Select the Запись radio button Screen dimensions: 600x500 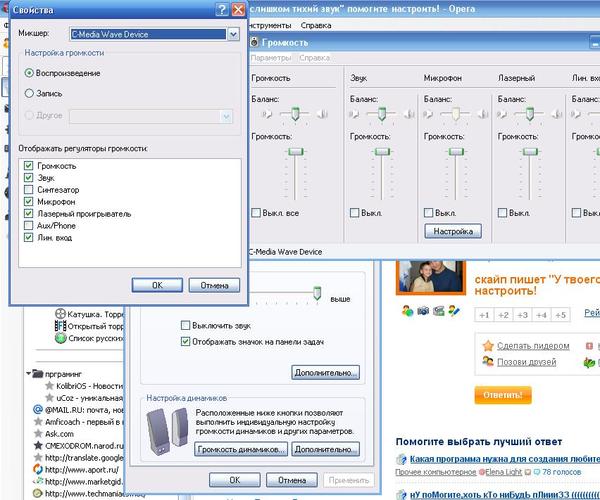tap(29, 93)
